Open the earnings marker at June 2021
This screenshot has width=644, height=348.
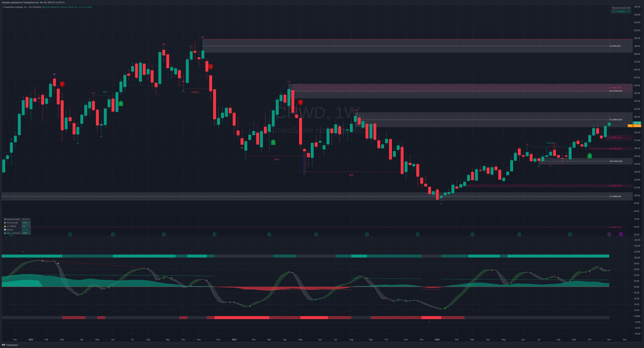point(113,234)
